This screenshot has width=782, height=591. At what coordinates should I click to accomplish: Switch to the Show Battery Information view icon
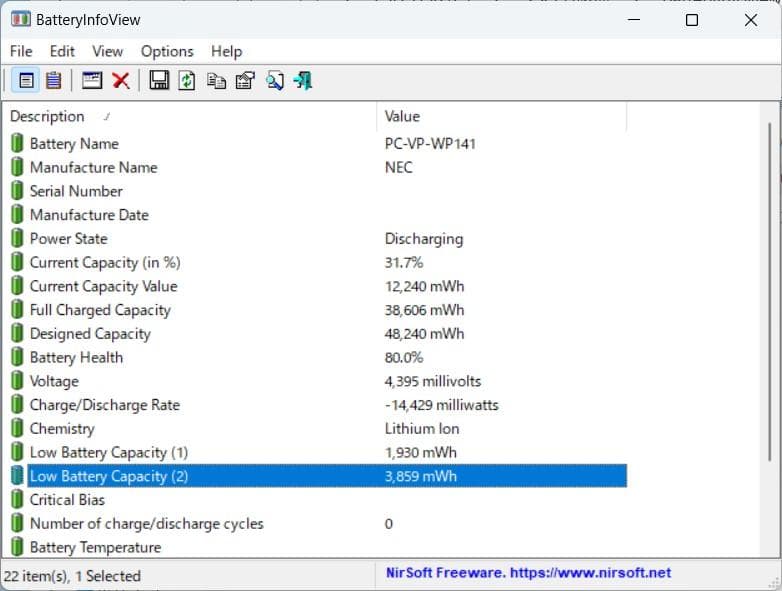pos(26,80)
